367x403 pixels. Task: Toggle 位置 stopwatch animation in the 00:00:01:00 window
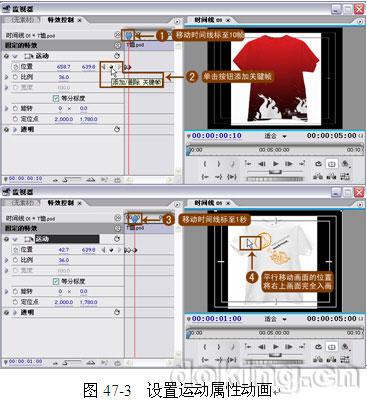[15, 250]
